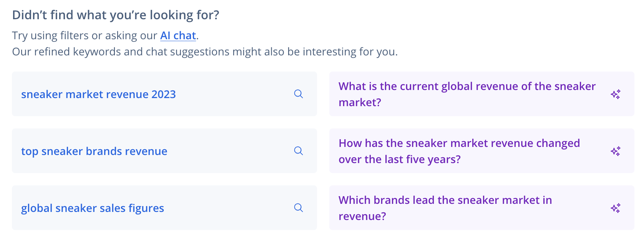Image resolution: width=644 pixels, height=240 pixels.
Task: Click the "Try using filters or asking our" text
Action: [85, 35]
